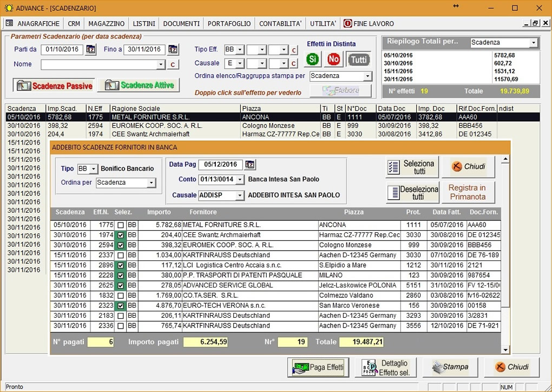The image size is (552, 392).
Task: Open the Riepilogo Totali Scadenza dropdown
Action: (x=534, y=43)
